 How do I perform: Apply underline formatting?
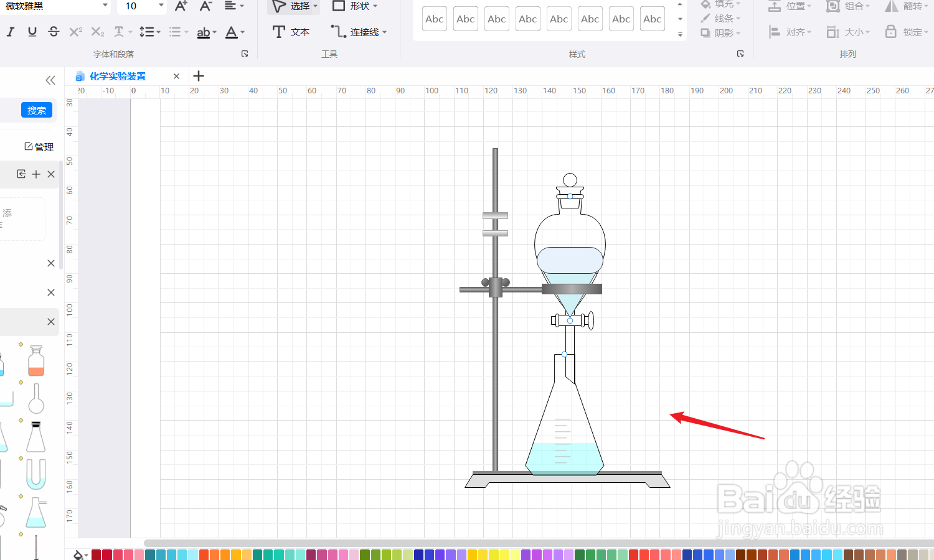(32, 32)
